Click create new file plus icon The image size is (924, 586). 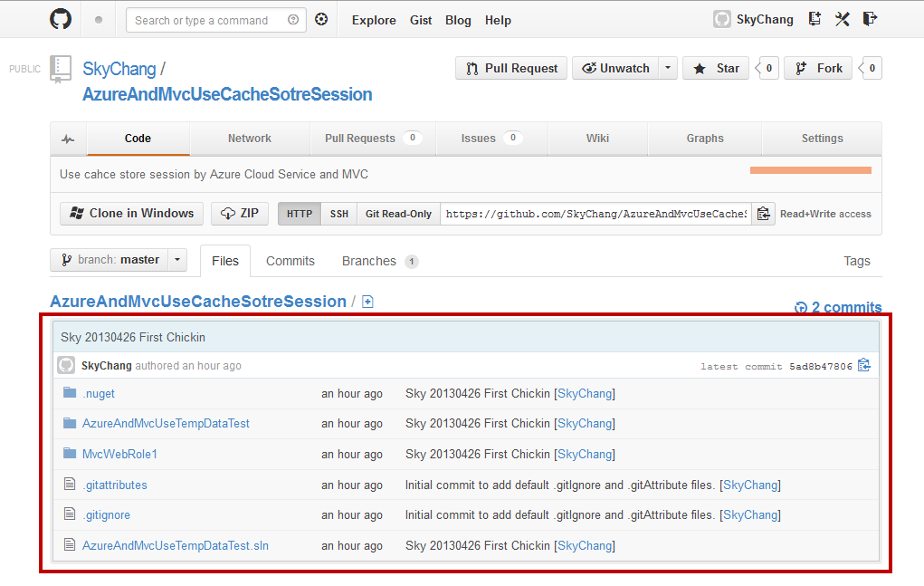367,302
